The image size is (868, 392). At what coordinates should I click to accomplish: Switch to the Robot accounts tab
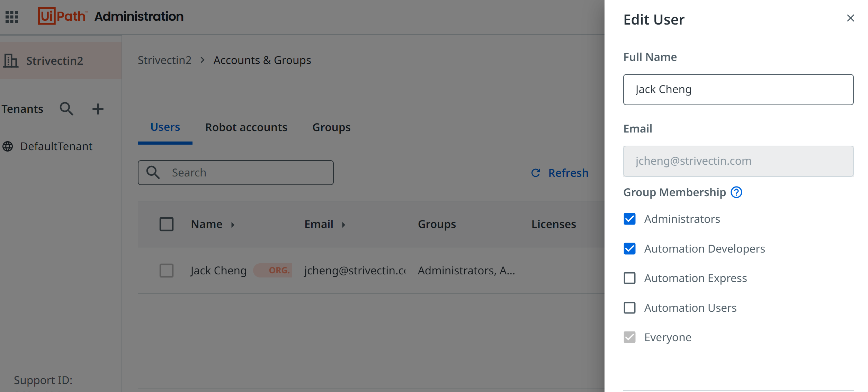[x=246, y=127]
